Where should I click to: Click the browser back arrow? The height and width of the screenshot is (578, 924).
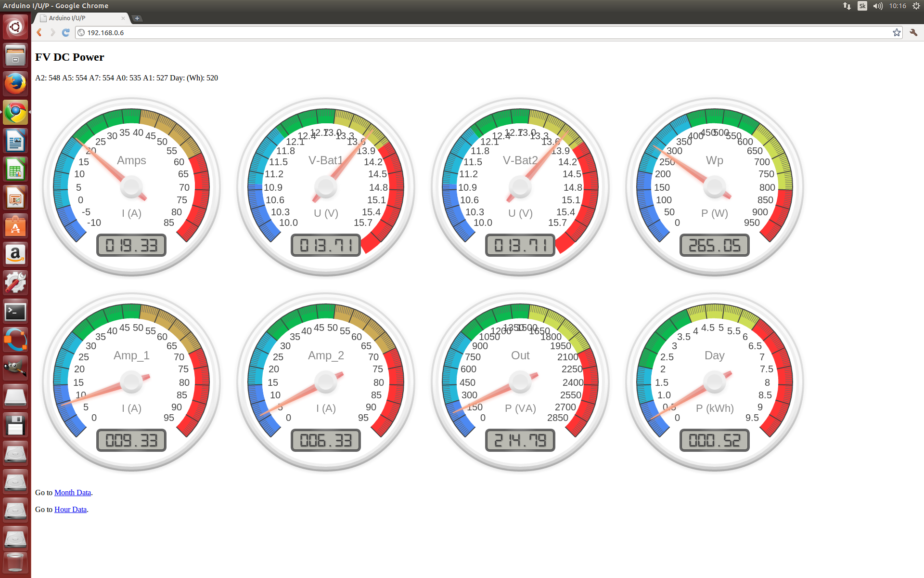[x=39, y=33]
